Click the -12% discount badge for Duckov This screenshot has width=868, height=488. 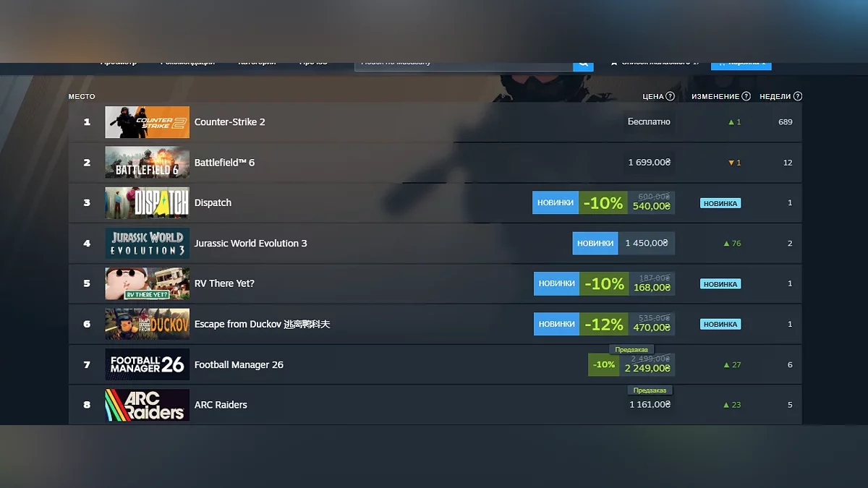pos(603,325)
